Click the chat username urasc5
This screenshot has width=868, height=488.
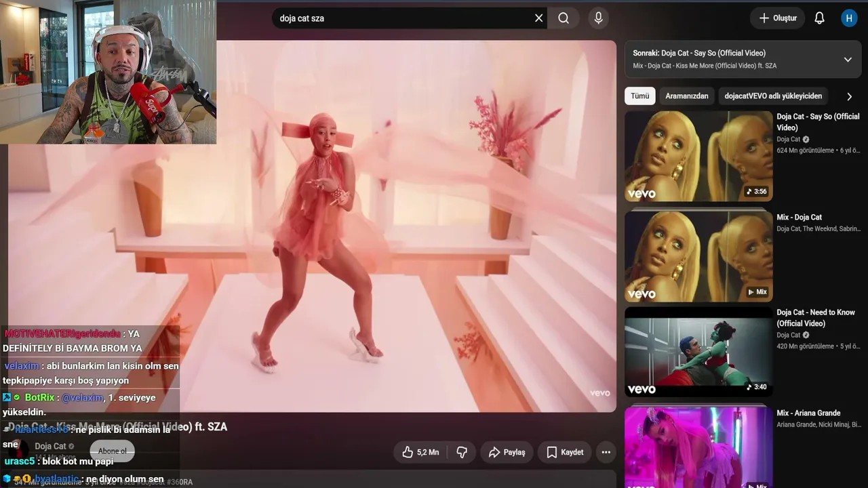[x=20, y=462]
